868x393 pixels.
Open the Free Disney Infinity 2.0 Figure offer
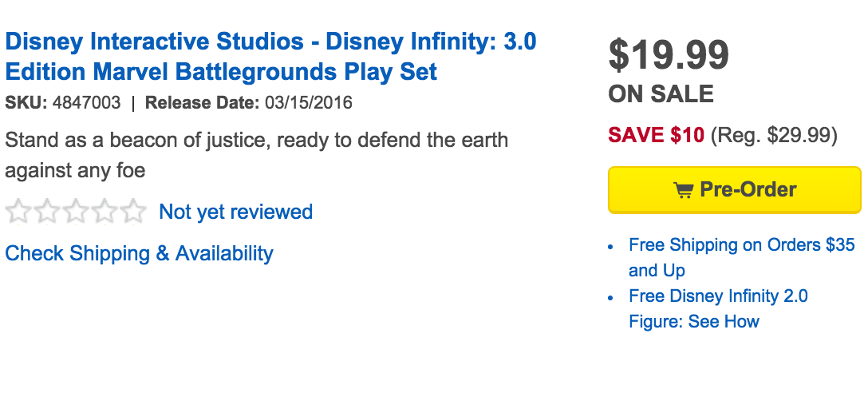(x=717, y=296)
